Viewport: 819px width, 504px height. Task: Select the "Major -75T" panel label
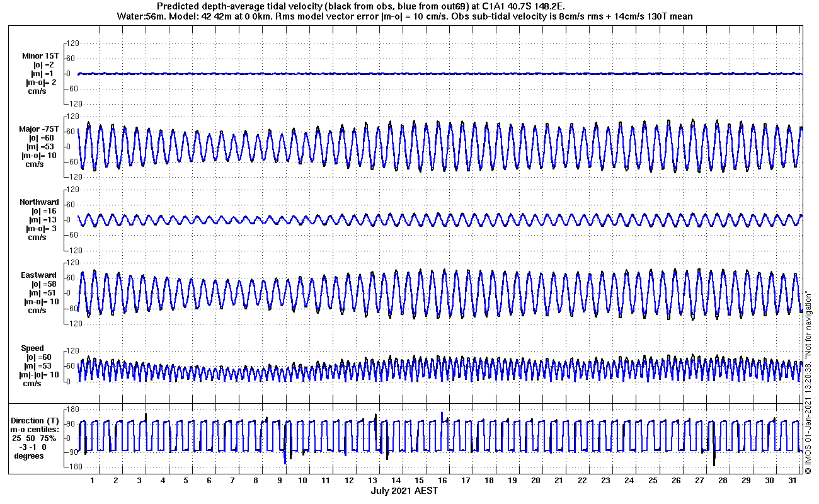click(x=39, y=129)
